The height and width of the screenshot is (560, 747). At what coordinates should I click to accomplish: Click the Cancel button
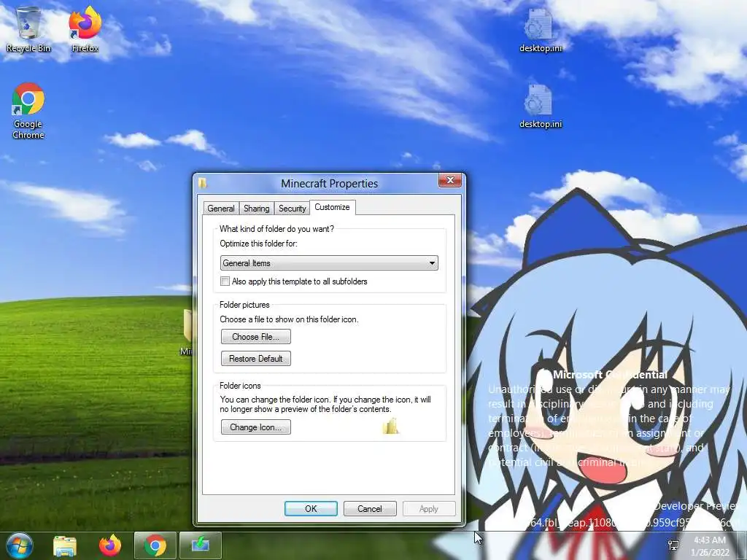[370, 508]
